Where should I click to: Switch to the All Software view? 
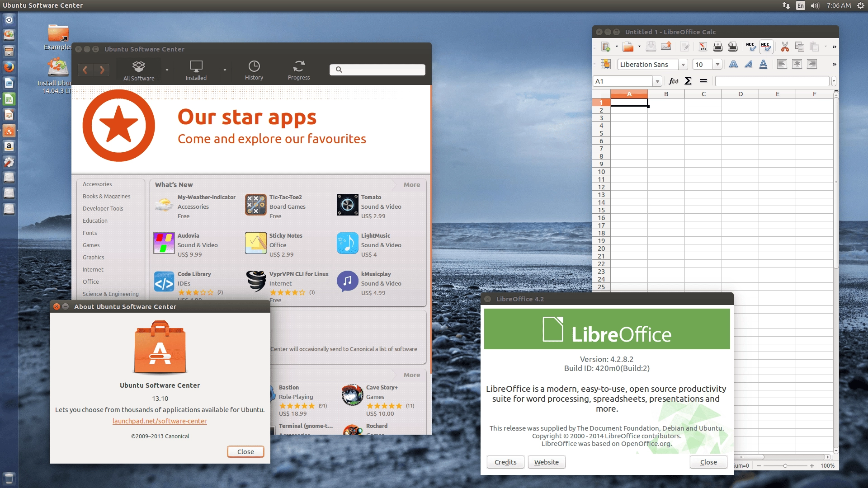tap(139, 70)
